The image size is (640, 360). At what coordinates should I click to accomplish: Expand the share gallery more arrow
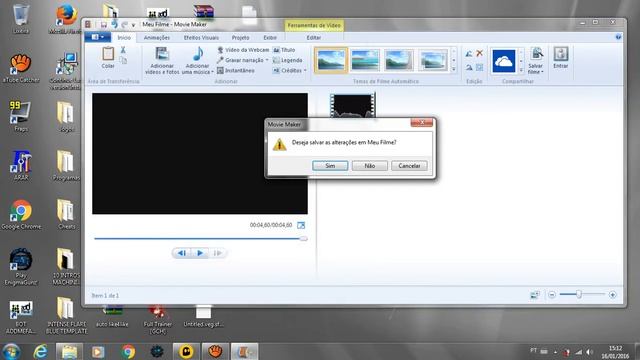pyautogui.click(x=521, y=70)
